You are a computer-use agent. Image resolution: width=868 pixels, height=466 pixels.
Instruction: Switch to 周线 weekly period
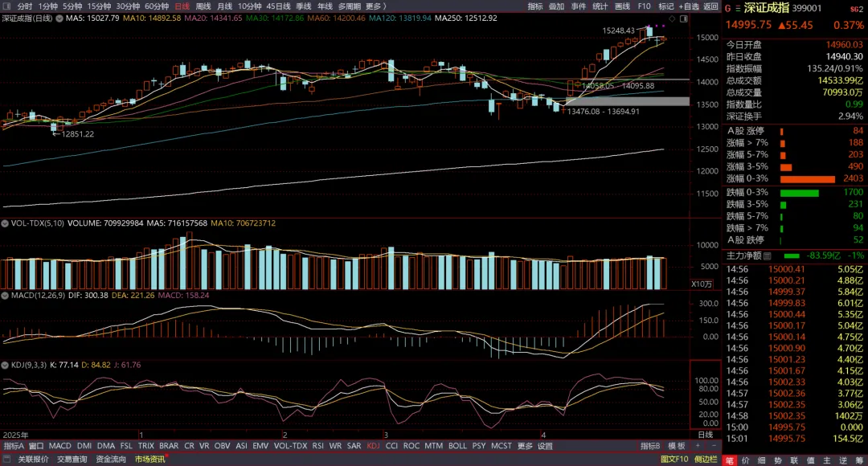point(203,6)
